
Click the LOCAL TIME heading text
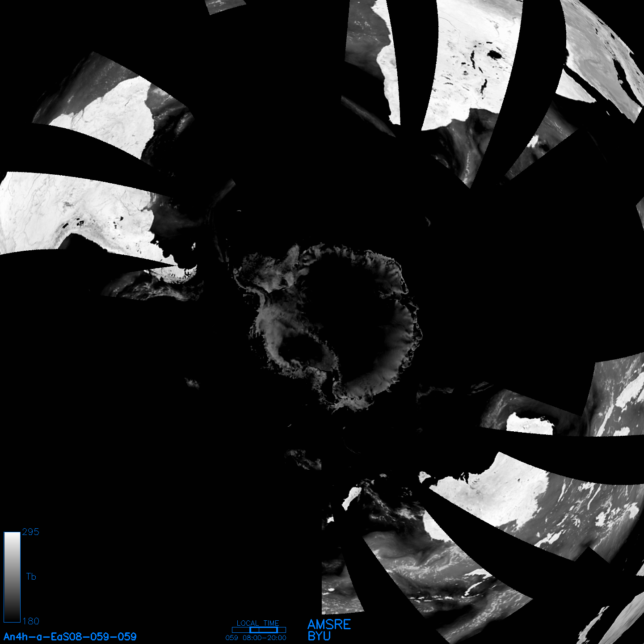(x=258, y=623)
